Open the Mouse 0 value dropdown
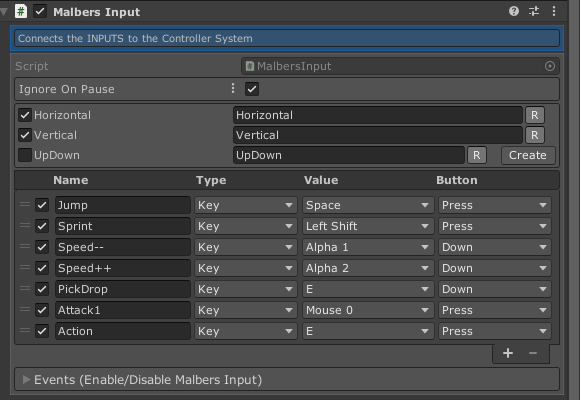 pyautogui.click(x=368, y=310)
